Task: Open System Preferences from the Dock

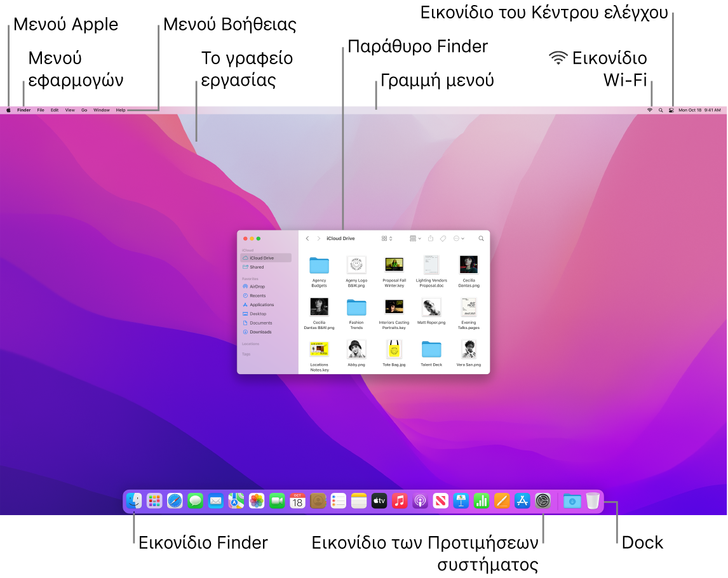Action: pyautogui.click(x=543, y=501)
